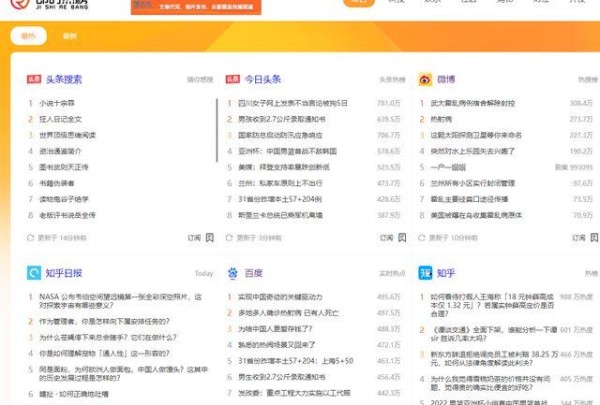The height and width of the screenshot is (405, 600).
Task: Refresh the 今日头条 list with its reload icon
Action: click(229, 238)
